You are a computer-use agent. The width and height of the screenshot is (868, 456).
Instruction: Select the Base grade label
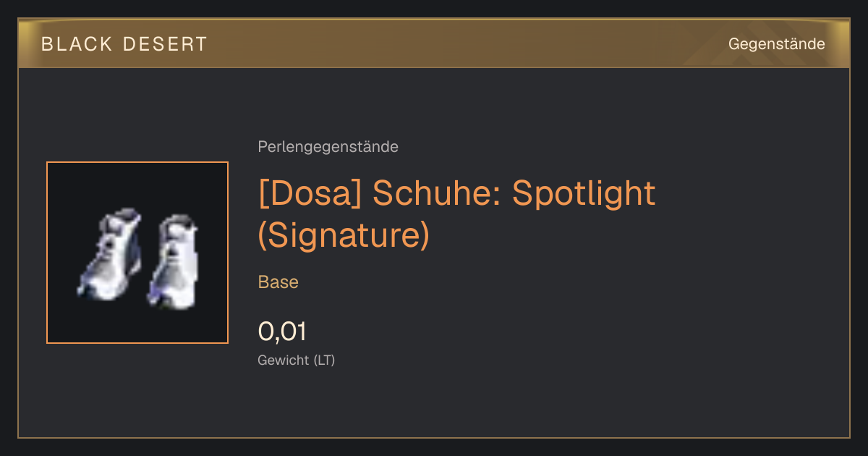tap(278, 282)
